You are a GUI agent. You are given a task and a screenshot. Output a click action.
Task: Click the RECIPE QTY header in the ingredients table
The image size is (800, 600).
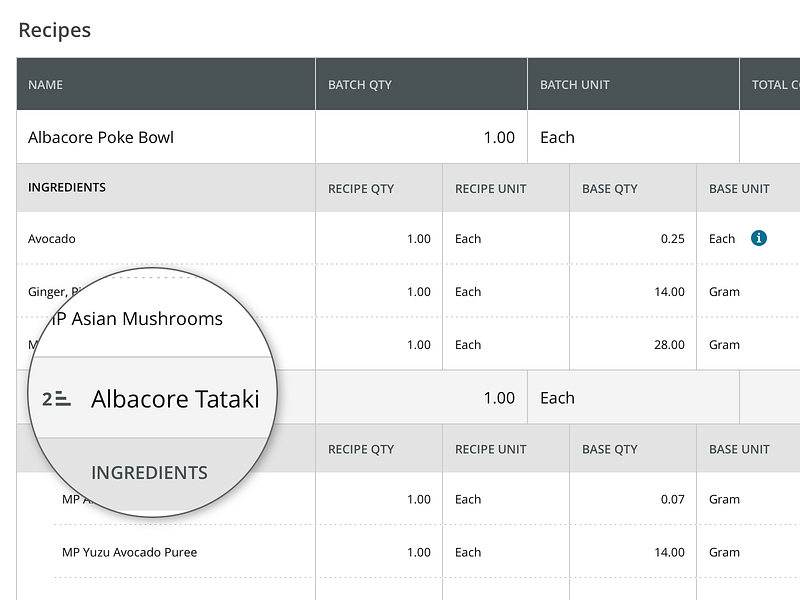(x=360, y=188)
